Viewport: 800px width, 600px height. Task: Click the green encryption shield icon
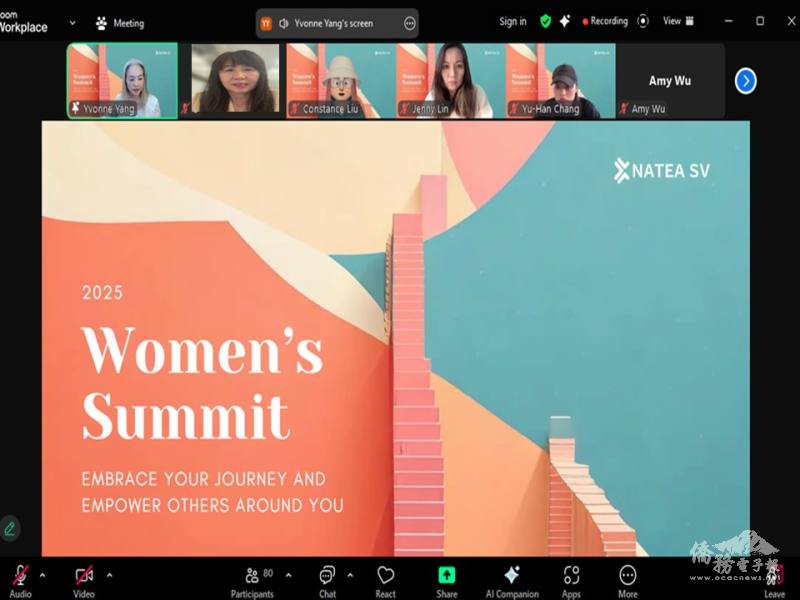[x=545, y=21]
